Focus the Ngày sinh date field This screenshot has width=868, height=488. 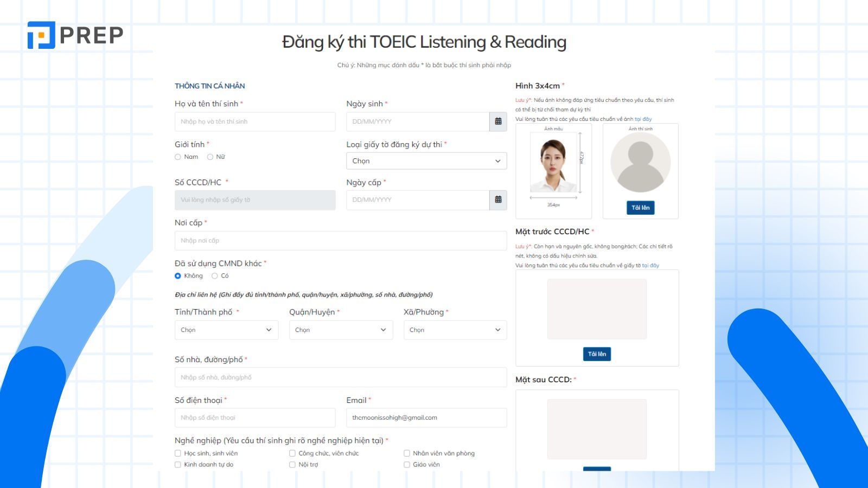click(418, 121)
